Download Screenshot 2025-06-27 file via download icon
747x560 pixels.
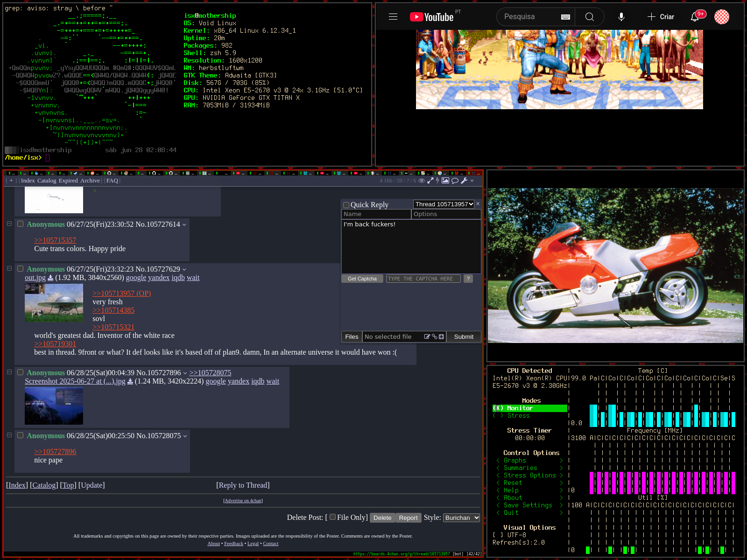point(130,381)
